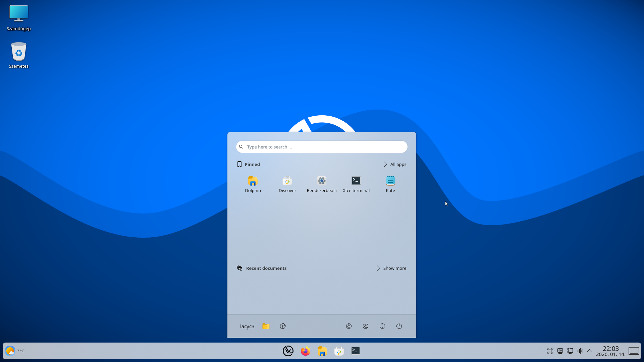
Task: Open Dolphin from pinned apps
Action: 253,184
